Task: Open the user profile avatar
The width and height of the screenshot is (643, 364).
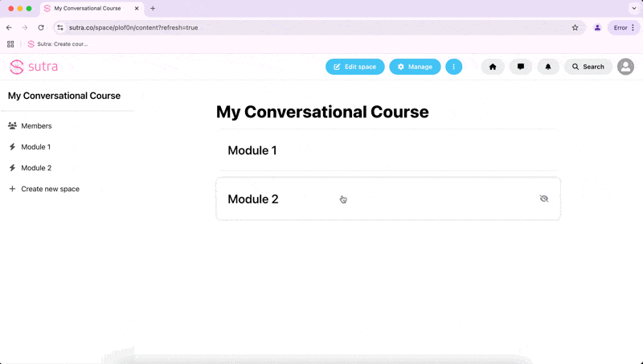Action: click(626, 67)
